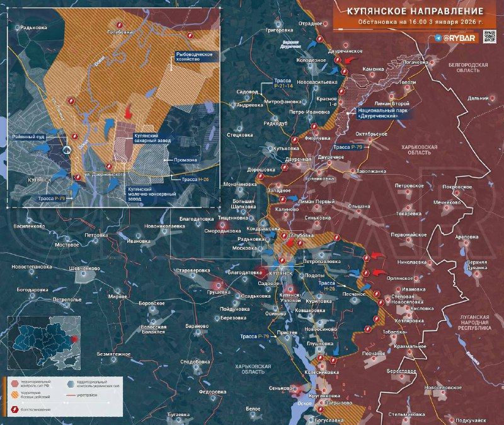Click the red hexagon legend icon for RF control

click(x=14, y=383)
